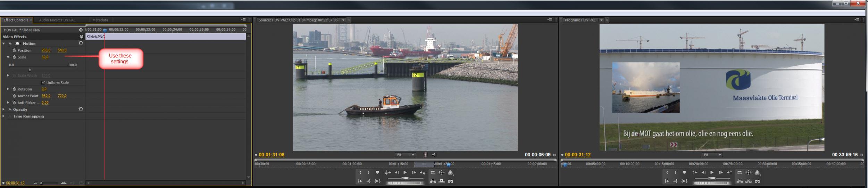The height and width of the screenshot is (188, 868).
Task: Click Go to In point in Program monitor
Action: pos(667,181)
